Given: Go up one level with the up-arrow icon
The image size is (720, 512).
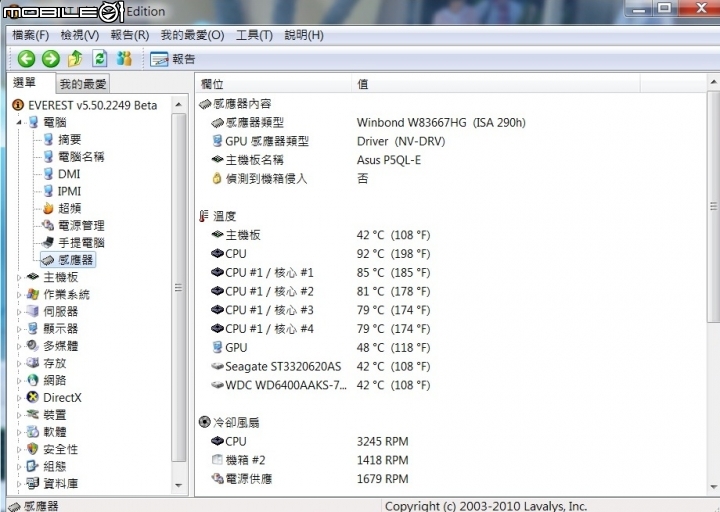Looking at the screenshot, I should (x=75, y=59).
